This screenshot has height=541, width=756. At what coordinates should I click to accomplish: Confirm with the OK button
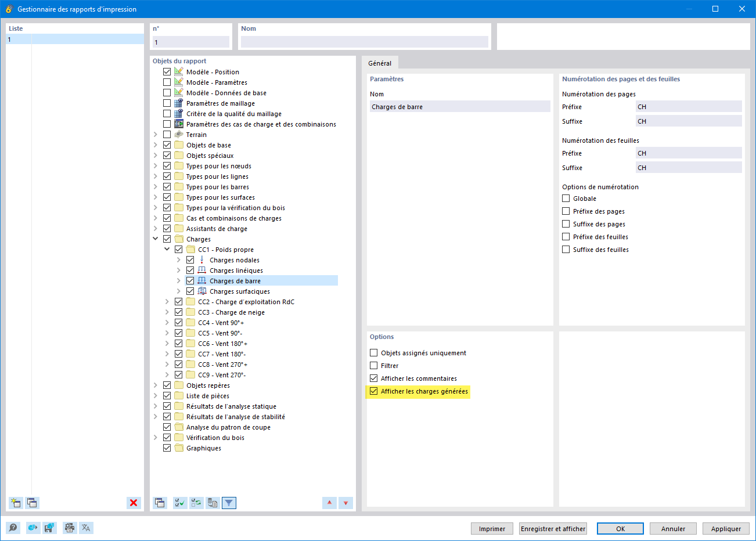pyautogui.click(x=621, y=529)
